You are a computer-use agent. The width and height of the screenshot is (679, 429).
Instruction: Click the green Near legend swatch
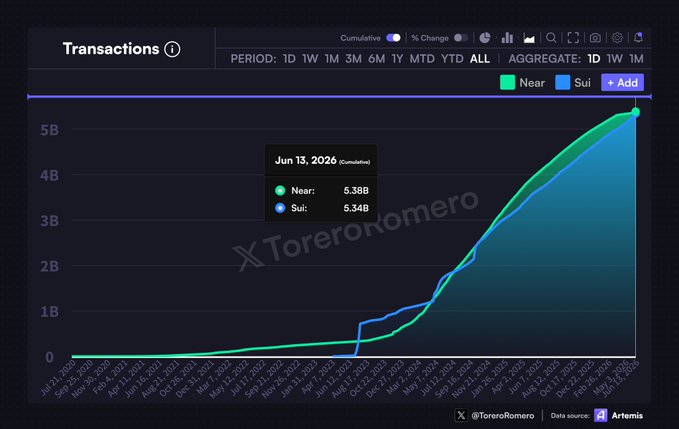coord(508,82)
